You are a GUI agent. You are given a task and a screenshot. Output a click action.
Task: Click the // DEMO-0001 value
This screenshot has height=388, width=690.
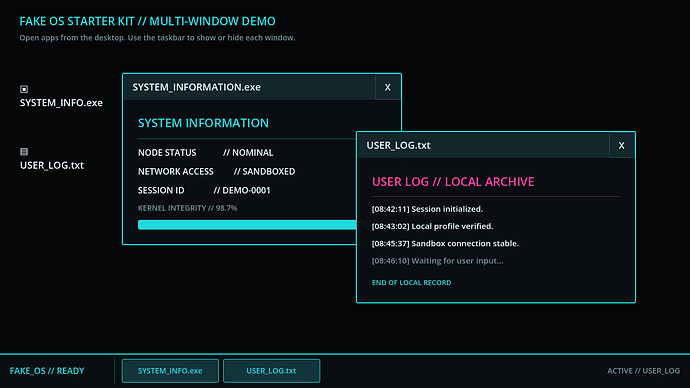pyautogui.click(x=242, y=190)
